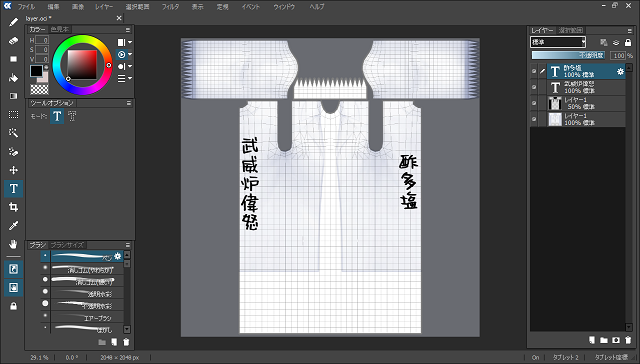Select the Eyedropper tool

(x=13, y=226)
